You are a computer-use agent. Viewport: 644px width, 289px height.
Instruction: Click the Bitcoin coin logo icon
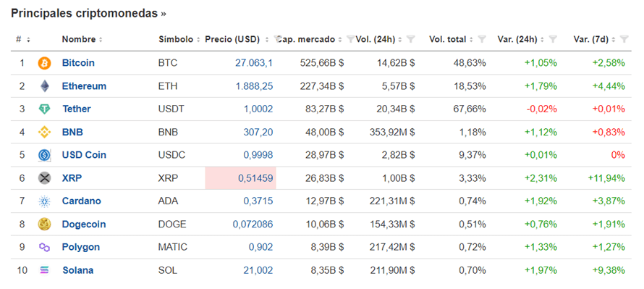pos(44,63)
